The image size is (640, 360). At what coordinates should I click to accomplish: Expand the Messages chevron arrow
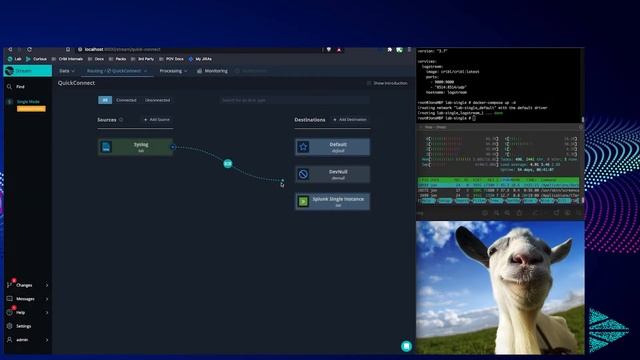click(x=47, y=299)
